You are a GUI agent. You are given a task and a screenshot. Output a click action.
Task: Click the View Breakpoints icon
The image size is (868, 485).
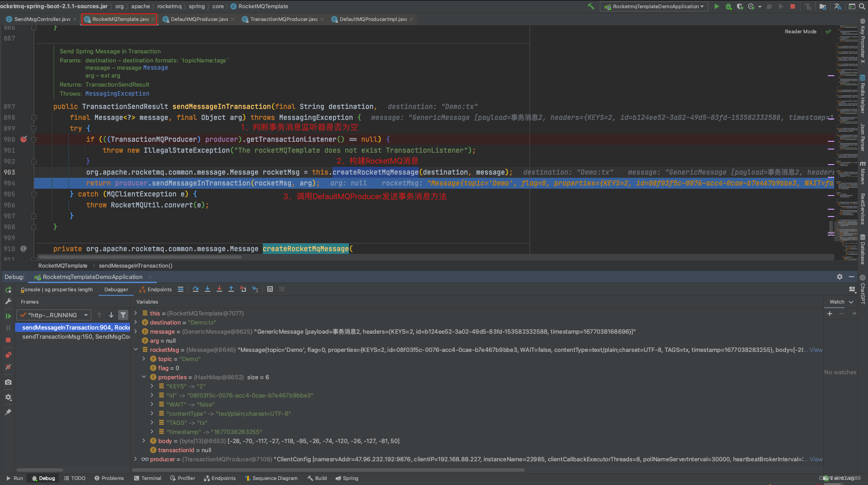(8, 355)
